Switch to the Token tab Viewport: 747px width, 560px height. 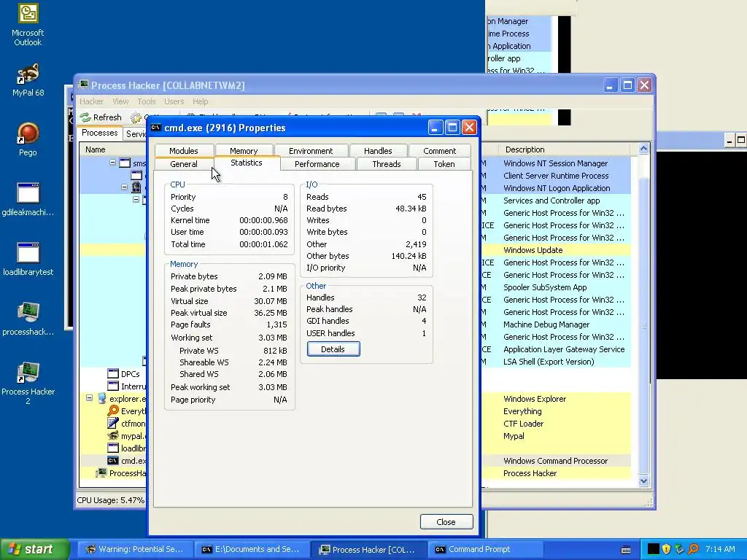click(x=444, y=164)
